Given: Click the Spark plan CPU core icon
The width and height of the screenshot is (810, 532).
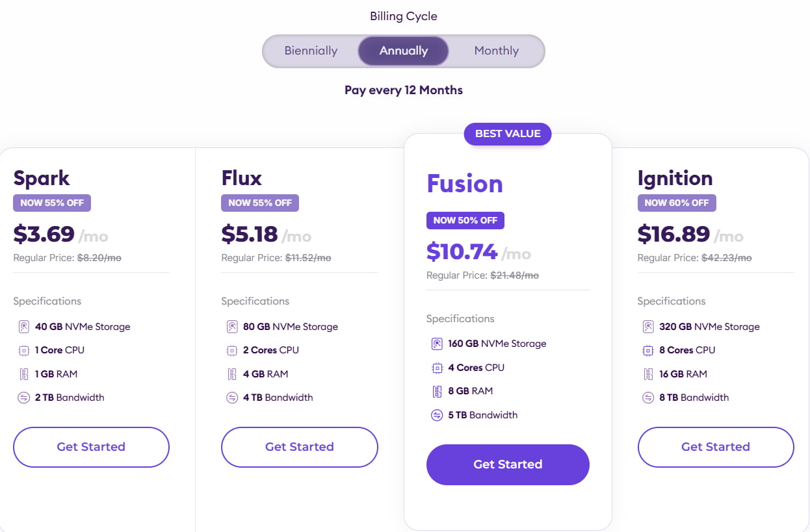Looking at the screenshot, I should point(24,350).
